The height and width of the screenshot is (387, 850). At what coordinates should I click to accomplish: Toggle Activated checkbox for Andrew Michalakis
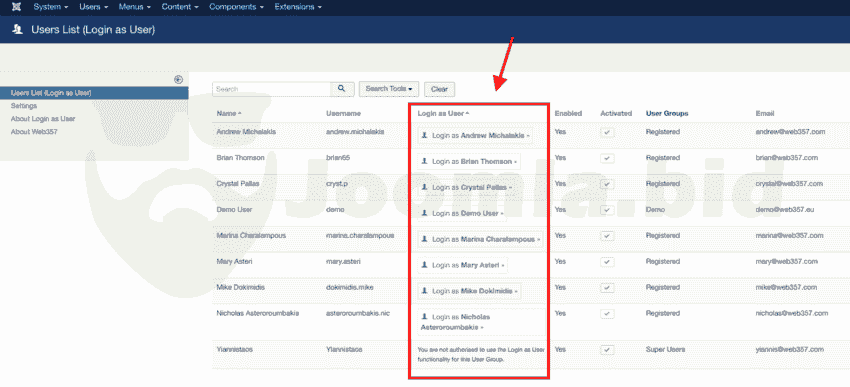tap(608, 132)
